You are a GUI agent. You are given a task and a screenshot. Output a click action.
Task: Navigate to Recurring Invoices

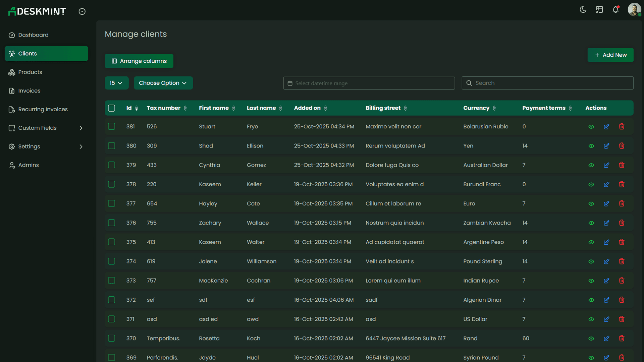click(43, 109)
